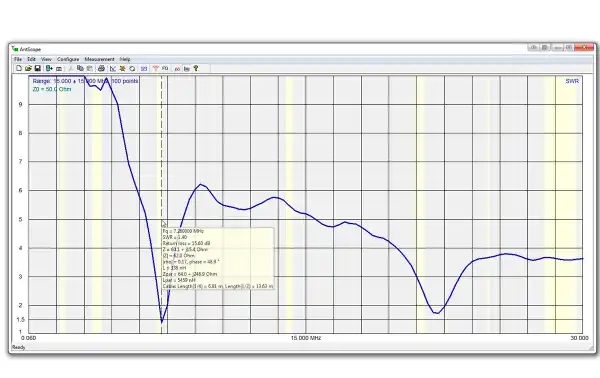
Task: Click the Open folder toolbar icon
Action: tap(28, 68)
